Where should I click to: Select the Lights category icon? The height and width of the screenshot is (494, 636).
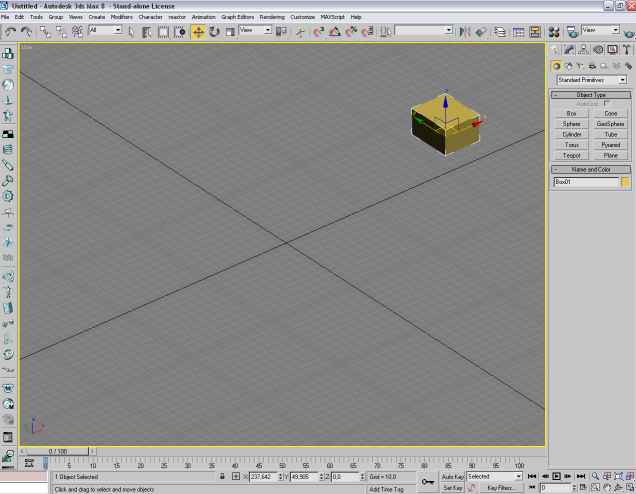click(582, 66)
